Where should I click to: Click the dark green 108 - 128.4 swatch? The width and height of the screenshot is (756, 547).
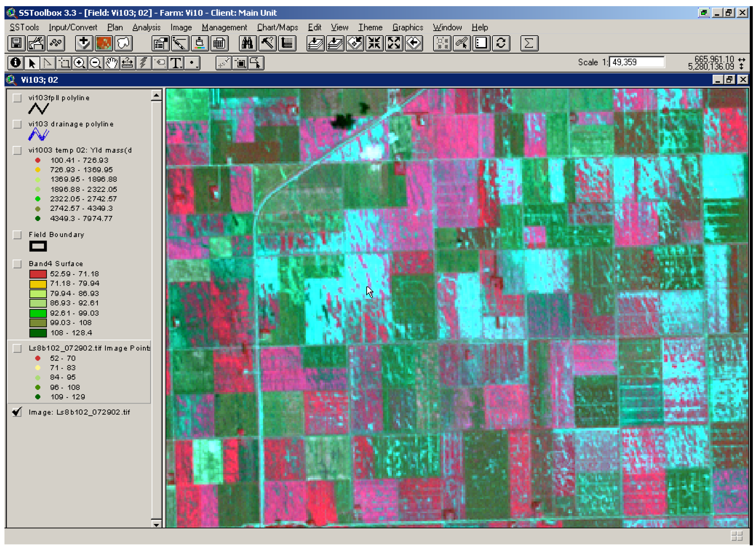pyautogui.click(x=38, y=333)
